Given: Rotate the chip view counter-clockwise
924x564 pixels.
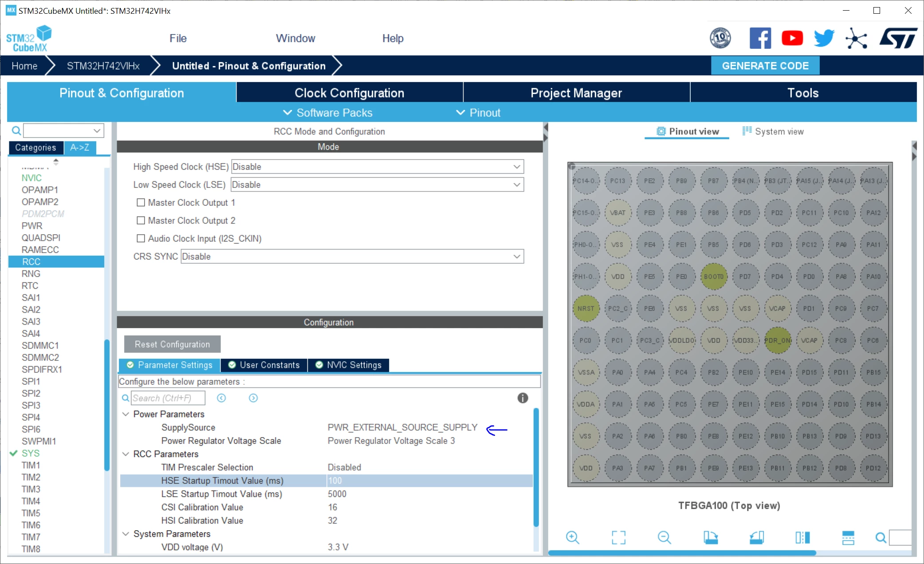Looking at the screenshot, I should pos(757,537).
